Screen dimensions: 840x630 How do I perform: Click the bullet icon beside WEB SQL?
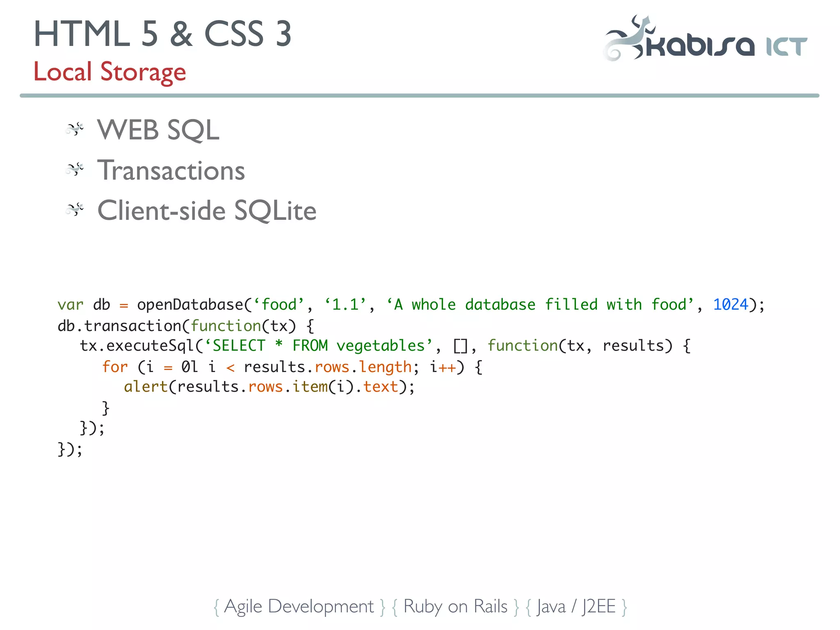75,129
